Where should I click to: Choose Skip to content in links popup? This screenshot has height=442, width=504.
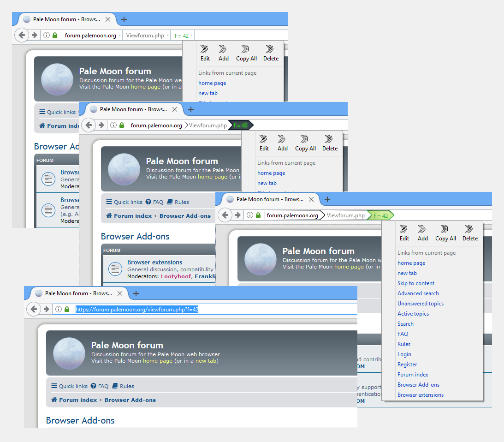[x=415, y=283]
